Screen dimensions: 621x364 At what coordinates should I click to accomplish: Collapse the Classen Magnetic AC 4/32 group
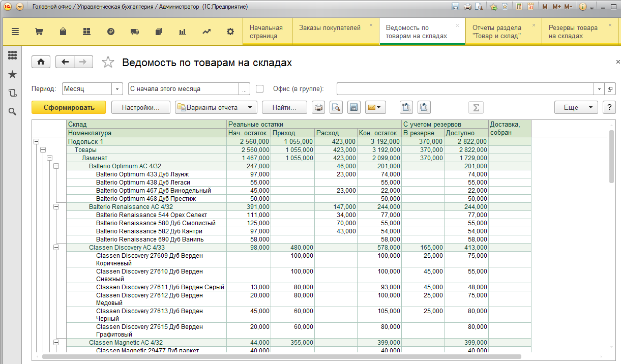pos(56,343)
